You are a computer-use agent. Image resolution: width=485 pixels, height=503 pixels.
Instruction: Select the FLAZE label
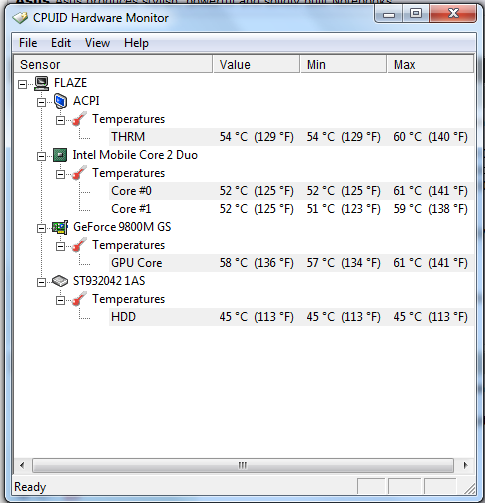[x=71, y=83]
